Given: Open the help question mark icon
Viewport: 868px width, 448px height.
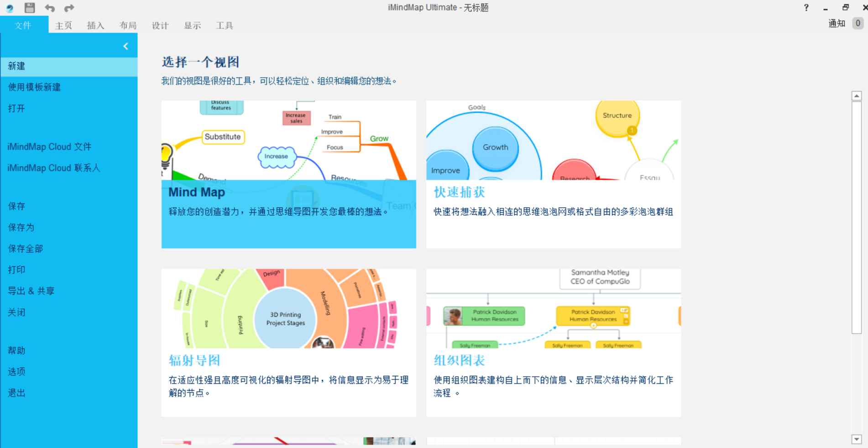Looking at the screenshot, I should click(x=806, y=7).
